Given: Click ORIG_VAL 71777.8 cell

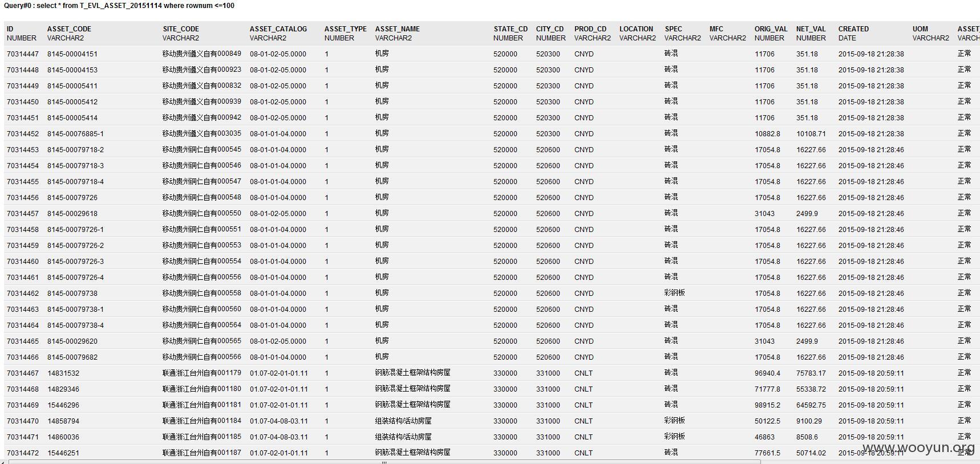Looking at the screenshot, I should click(767, 389).
